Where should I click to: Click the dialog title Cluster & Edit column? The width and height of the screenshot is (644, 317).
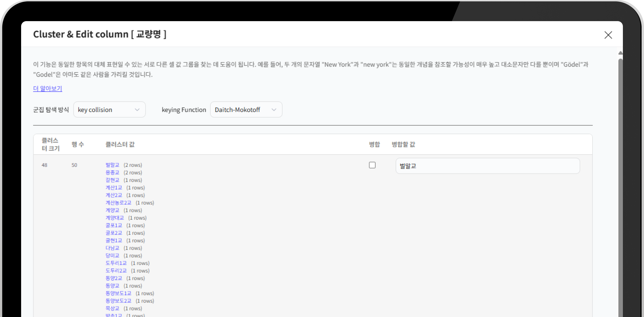pyautogui.click(x=100, y=34)
